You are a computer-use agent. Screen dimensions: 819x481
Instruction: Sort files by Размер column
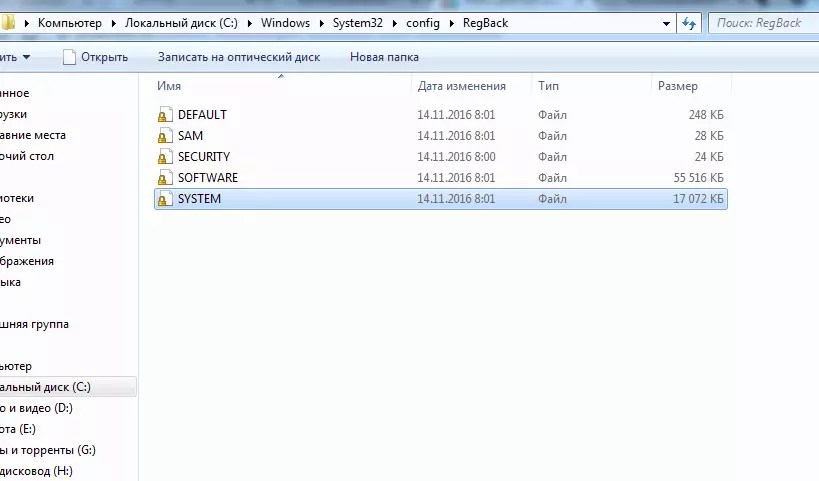tap(677, 86)
